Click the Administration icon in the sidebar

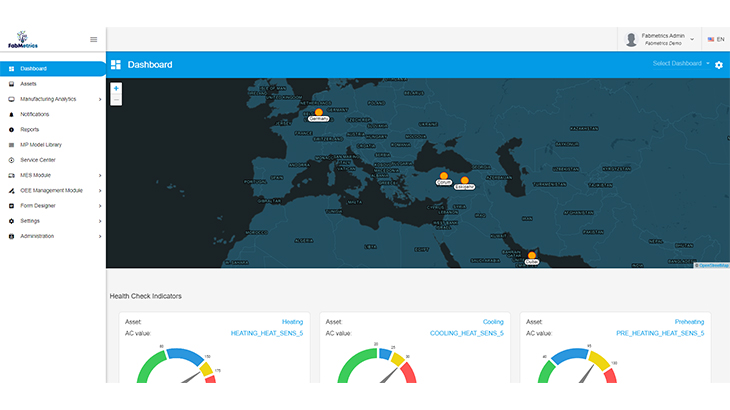12,236
